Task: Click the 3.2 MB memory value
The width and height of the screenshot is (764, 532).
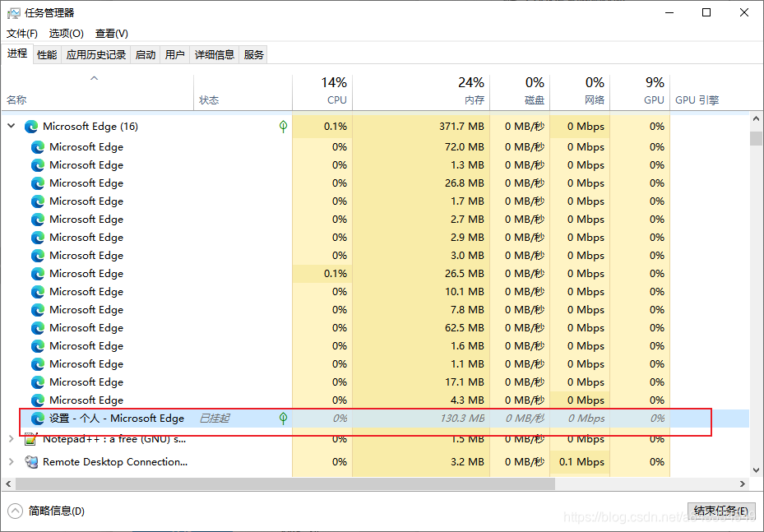Action: [467, 462]
